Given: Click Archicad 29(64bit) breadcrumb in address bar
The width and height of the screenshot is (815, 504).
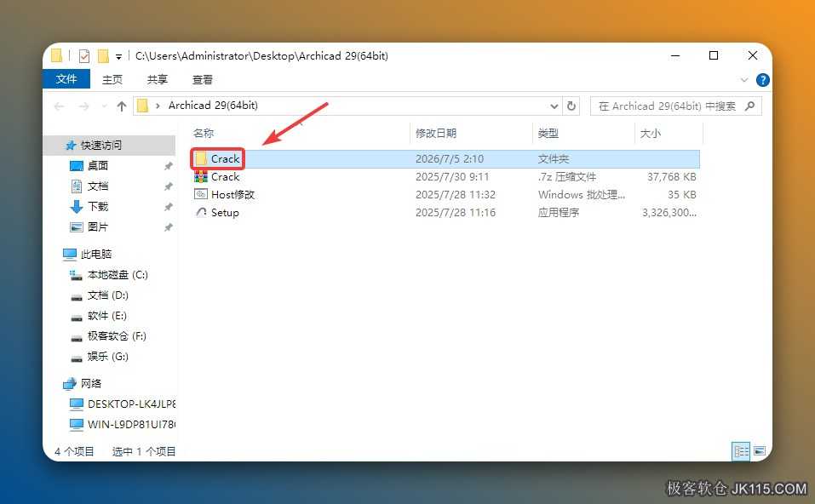Looking at the screenshot, I should pyautogui.click(x=213, y=106).
